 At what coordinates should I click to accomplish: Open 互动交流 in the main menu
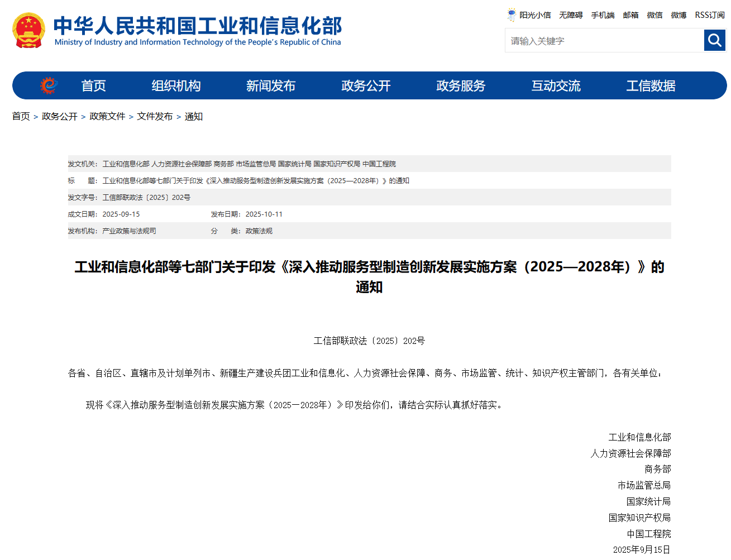pos(556,86)
